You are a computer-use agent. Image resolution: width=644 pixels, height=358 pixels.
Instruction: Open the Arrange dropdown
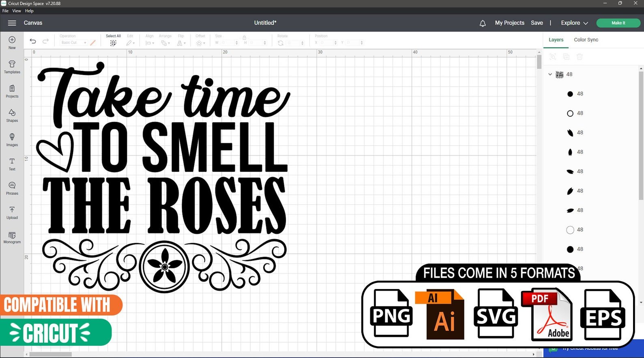click(x=165, y=43)
